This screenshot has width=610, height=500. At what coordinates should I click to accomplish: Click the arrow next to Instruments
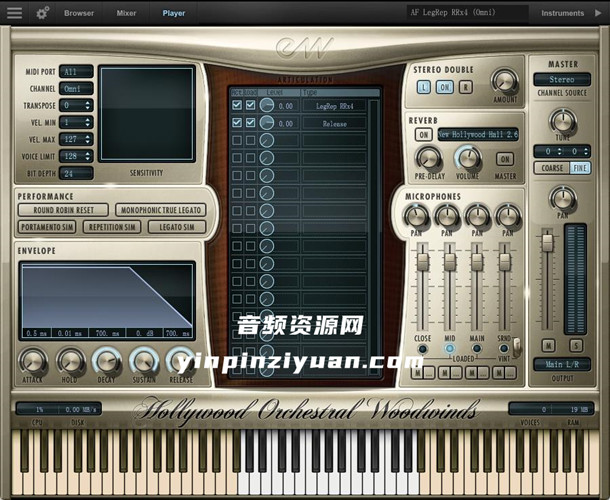pyautogui.click(x=598, y=13)
